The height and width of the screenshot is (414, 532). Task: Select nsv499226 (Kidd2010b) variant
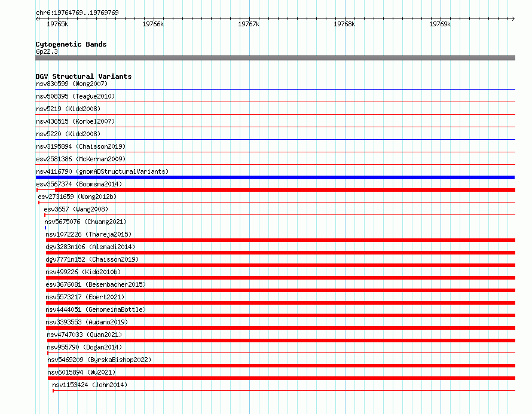tap(83, 272)
